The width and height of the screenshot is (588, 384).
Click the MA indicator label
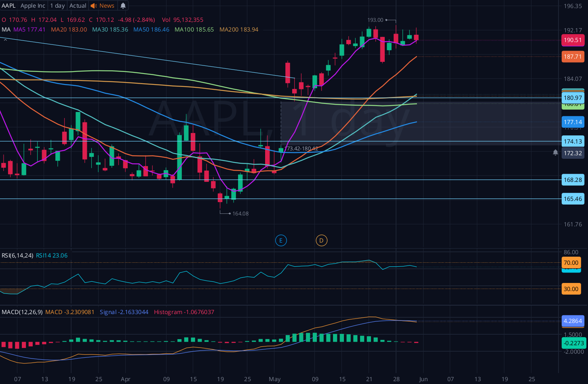[x=6, y=30]
